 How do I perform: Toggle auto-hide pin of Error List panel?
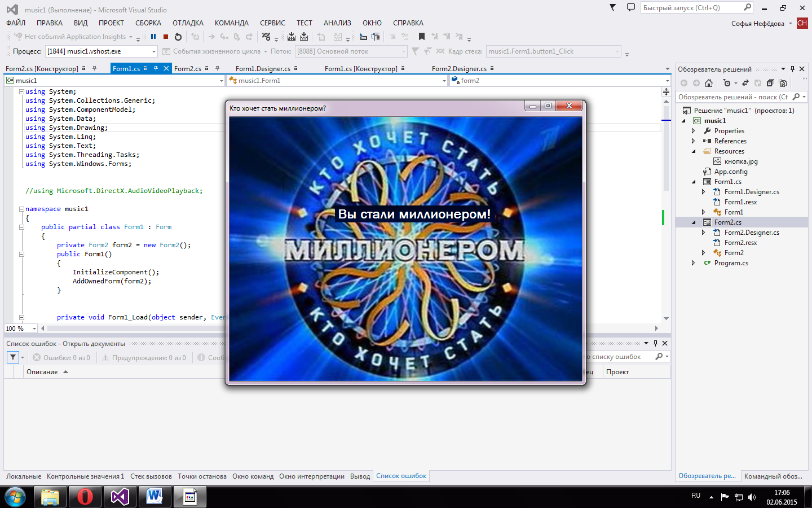[655, 343]
